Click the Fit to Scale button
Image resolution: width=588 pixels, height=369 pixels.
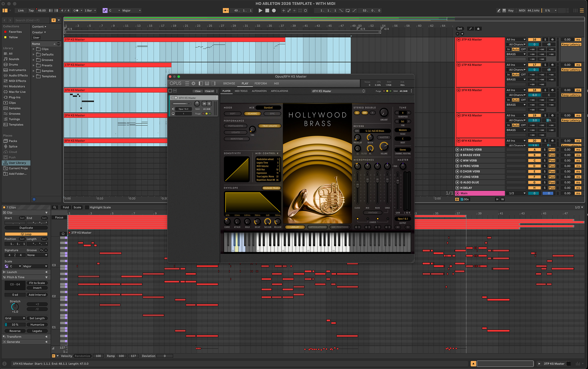(37, 283)
